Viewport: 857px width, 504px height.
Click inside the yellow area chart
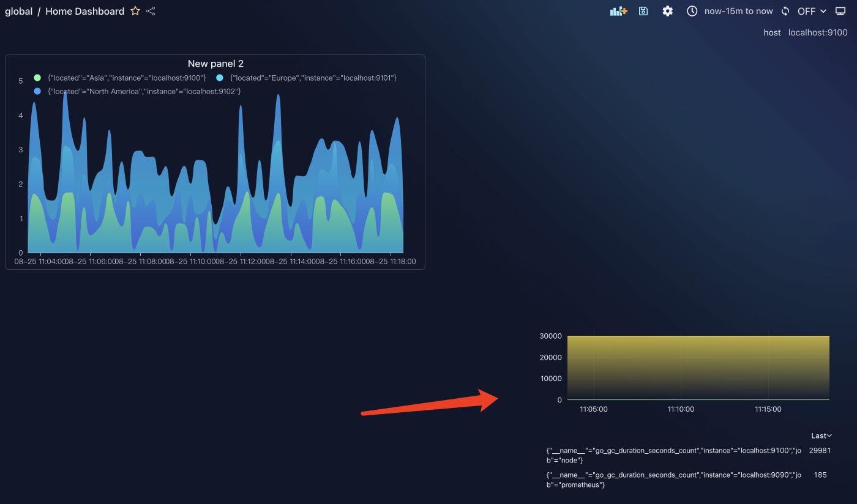(698, 368)
